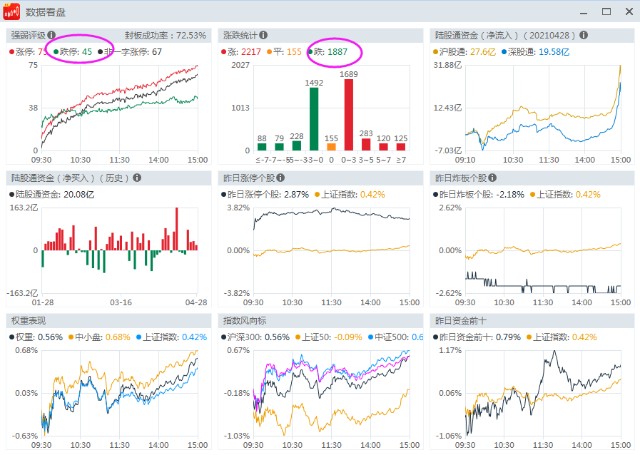
Task: Click 封板成功率 72.53% text
Action: pos(158,35)
